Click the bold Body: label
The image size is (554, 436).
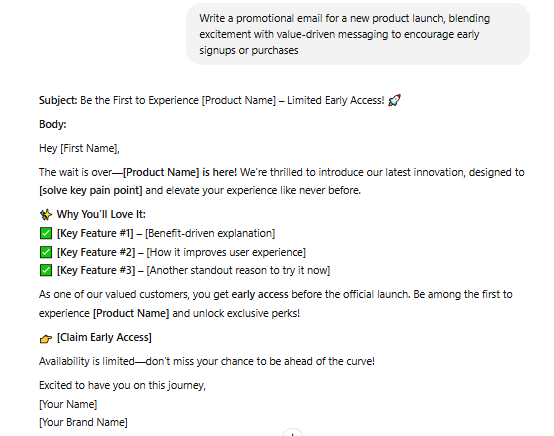53,124
